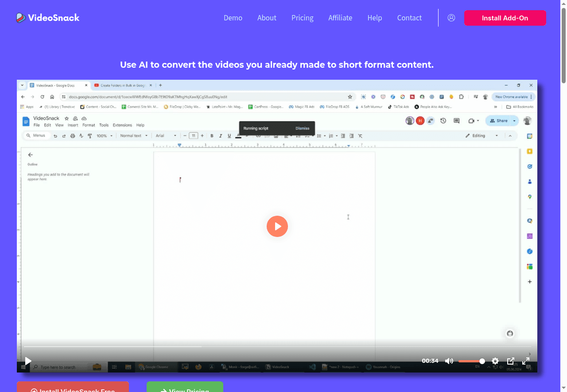Star the VideoSnack document
The height and width of the screenshot is (392, 567).
click(66, 118)
